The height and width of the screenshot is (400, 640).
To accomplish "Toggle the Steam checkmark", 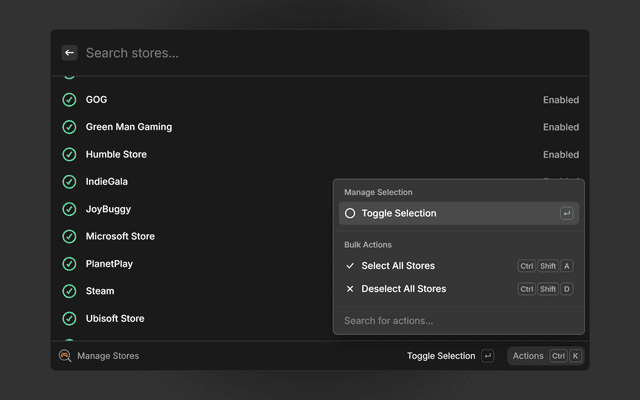I will [x=69, y=291].
